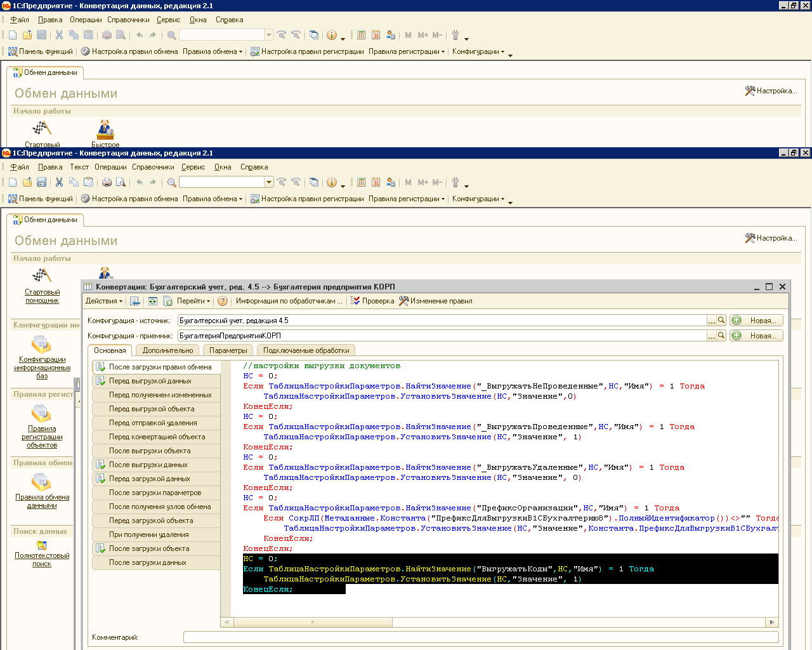Click Cut scissors icon in front window toolbar

coord(59,182)
